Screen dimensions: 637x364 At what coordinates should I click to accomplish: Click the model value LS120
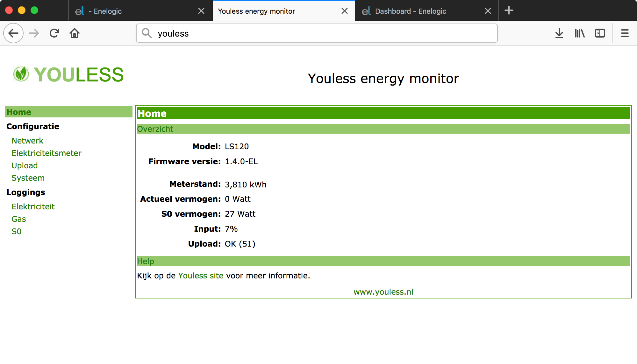[x=237, y=146]
